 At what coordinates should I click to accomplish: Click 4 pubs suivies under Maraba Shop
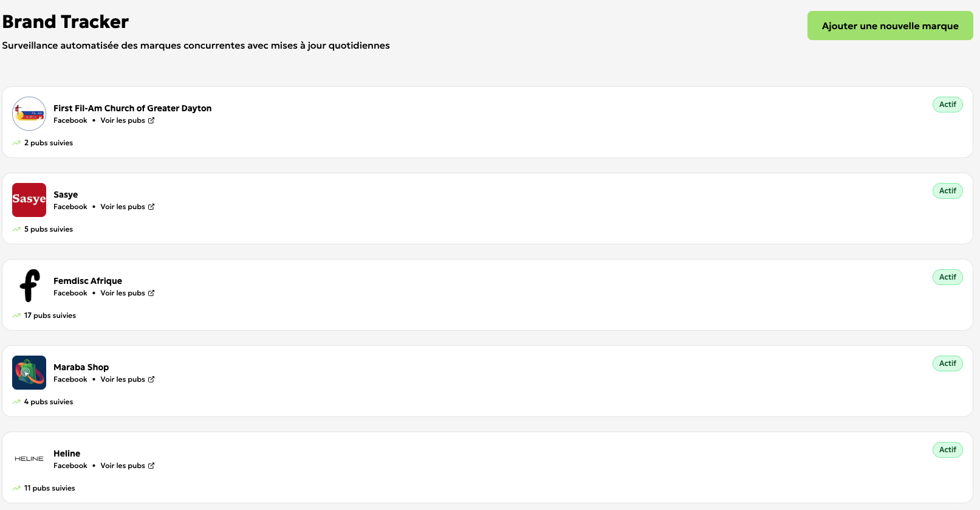pyautogui.click(x=49, y=402)
